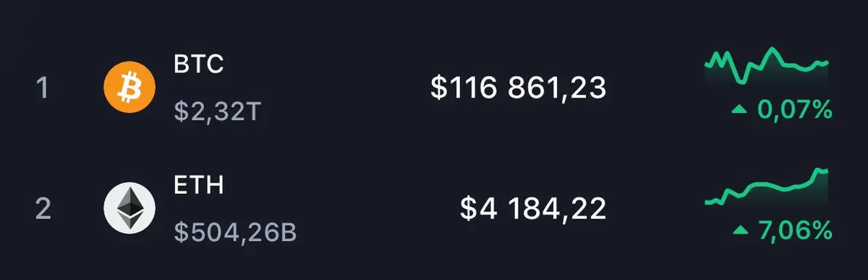Click the 0,07% change percentage
Image resolution: width=868 pixels, height=280 pixels.
(x=795, y=111)
